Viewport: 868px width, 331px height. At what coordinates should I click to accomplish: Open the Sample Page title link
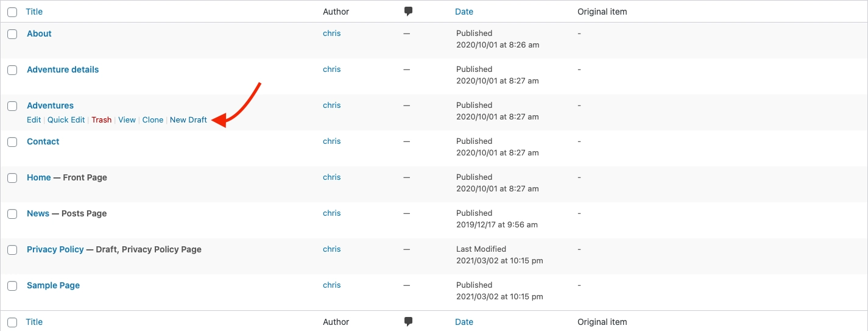pyautogui.click(x=54, y=285)
